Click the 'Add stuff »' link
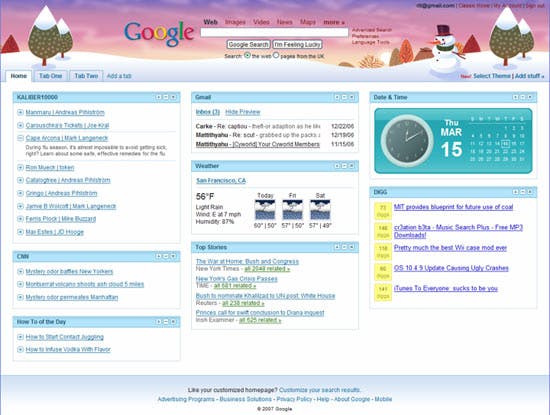The width and height of the screenshot is (550, 415). coord(529,76)
